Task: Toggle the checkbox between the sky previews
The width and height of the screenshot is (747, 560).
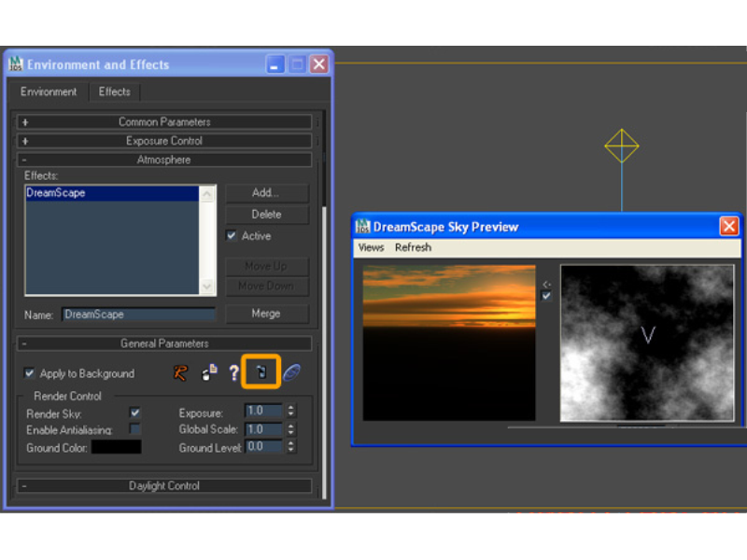Action: (x=546, y=296)
